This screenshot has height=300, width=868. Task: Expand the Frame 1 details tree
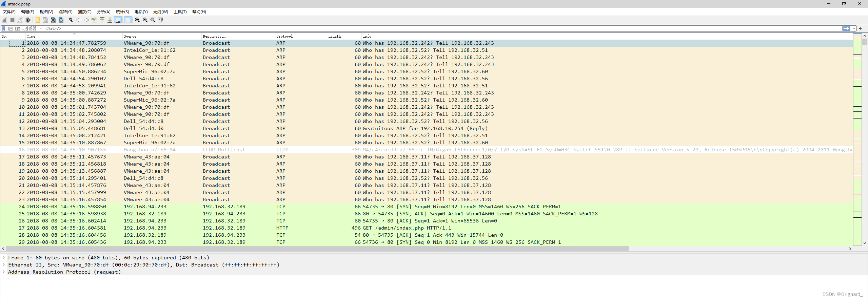[4, 258]
